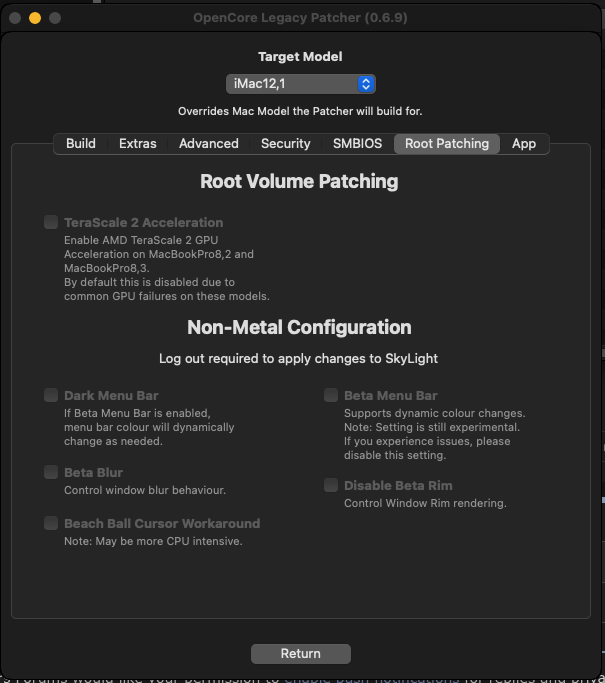Enable the TeraScale 2 Acceleration checkbox
The width and height of the screenshot is (605, 683).
pyautogui.click(x=51, y=222)
